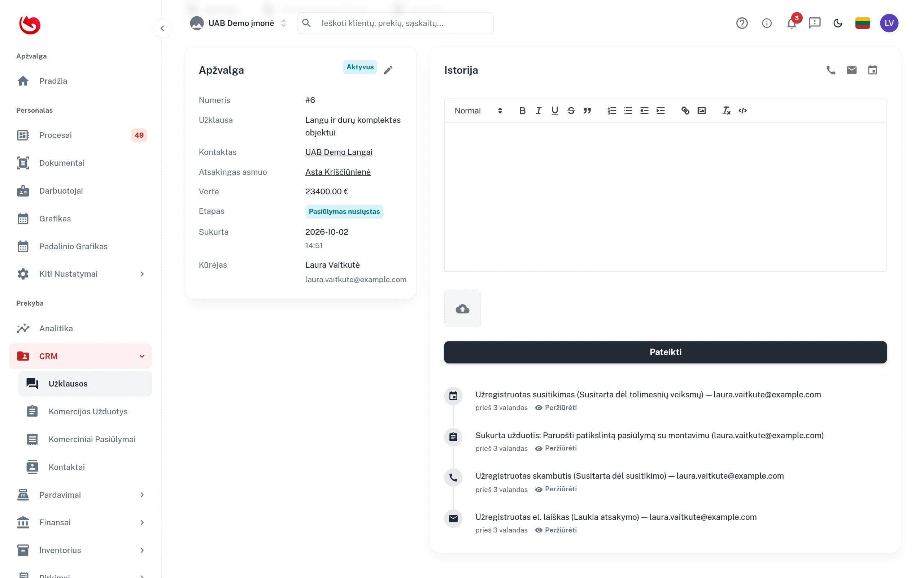Collapse the sidebar
Image resolution: width=924 pixels, height=578 pixels.
tap(162, 28)
